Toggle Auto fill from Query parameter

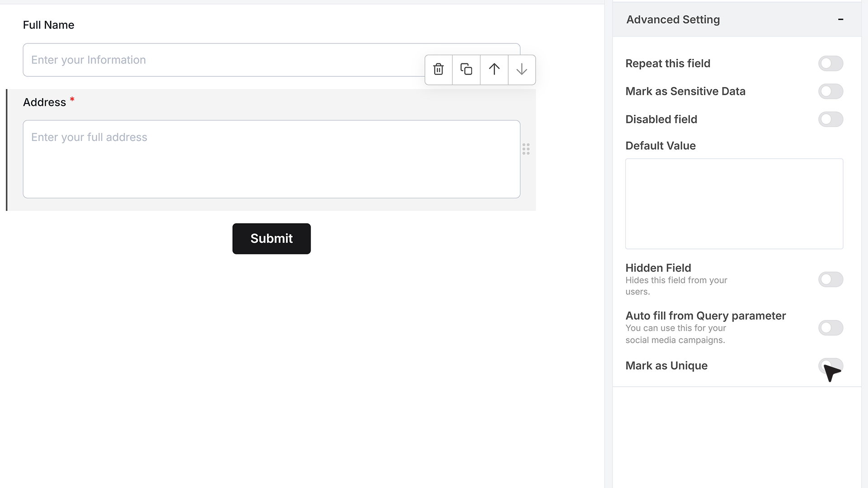(x=830, y=328)
